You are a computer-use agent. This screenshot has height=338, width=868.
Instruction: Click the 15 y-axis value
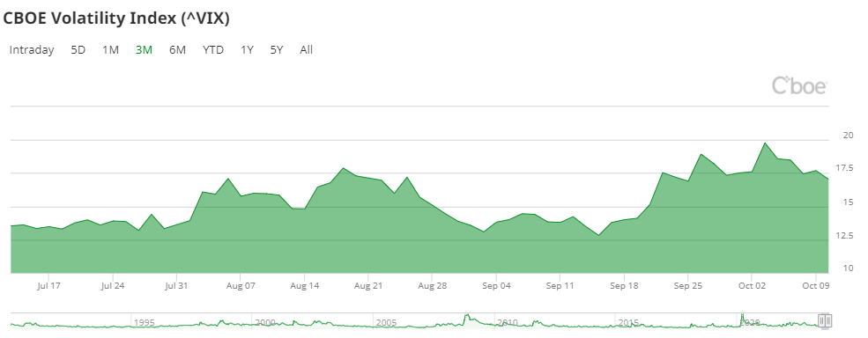848,202
